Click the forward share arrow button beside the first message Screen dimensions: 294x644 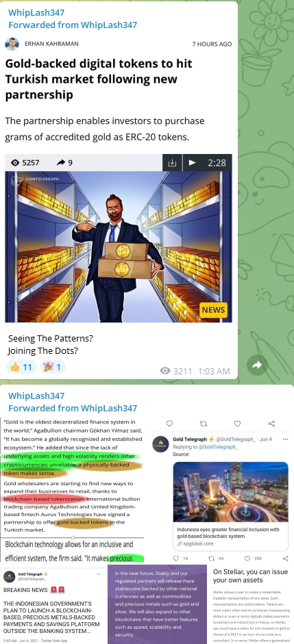257,365
